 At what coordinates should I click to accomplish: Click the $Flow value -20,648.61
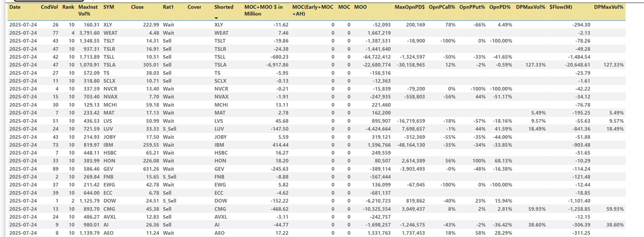coord(578,64)
